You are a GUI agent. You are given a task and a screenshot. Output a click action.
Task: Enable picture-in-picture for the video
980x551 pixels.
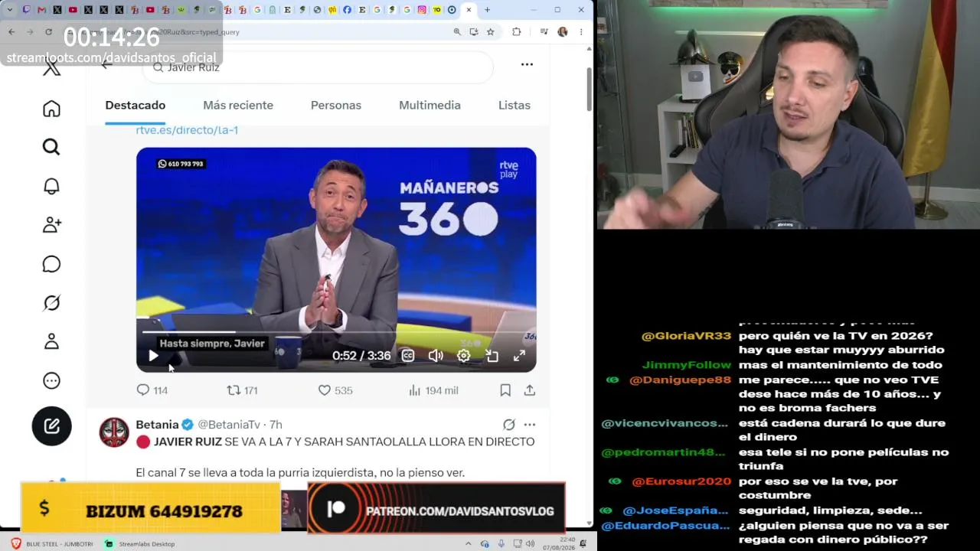click(x=492, y=356)
